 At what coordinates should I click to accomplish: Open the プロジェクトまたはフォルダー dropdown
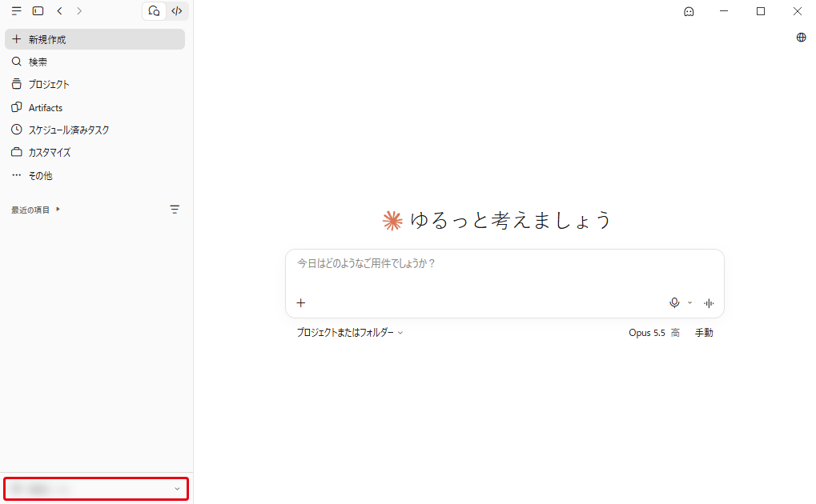click(350, 333)
